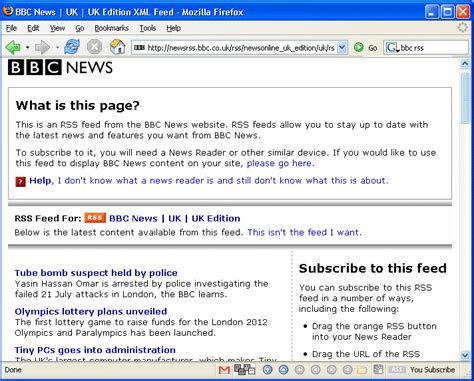
Task: Open the Forward button history dropdown arrow
Action: (x=57, y=48)
